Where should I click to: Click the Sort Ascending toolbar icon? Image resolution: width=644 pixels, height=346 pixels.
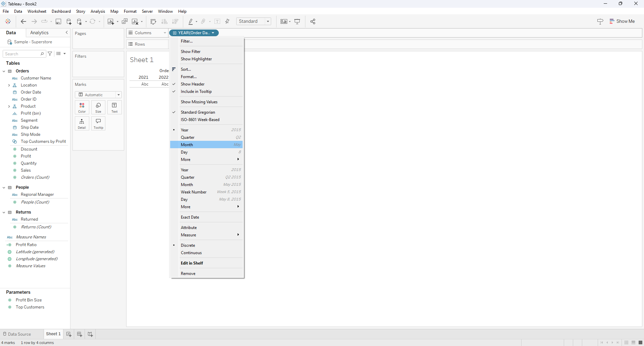point(164,21)
